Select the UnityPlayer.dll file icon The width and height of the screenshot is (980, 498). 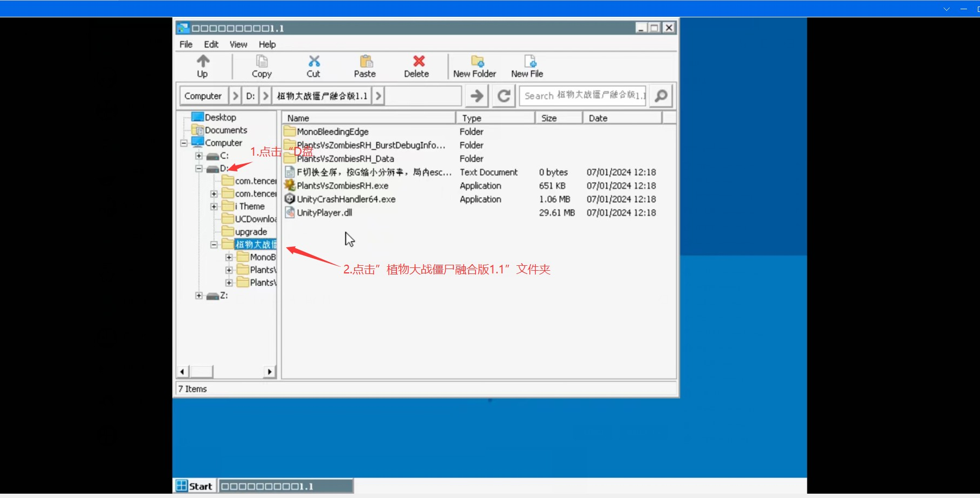pos(290,213)
